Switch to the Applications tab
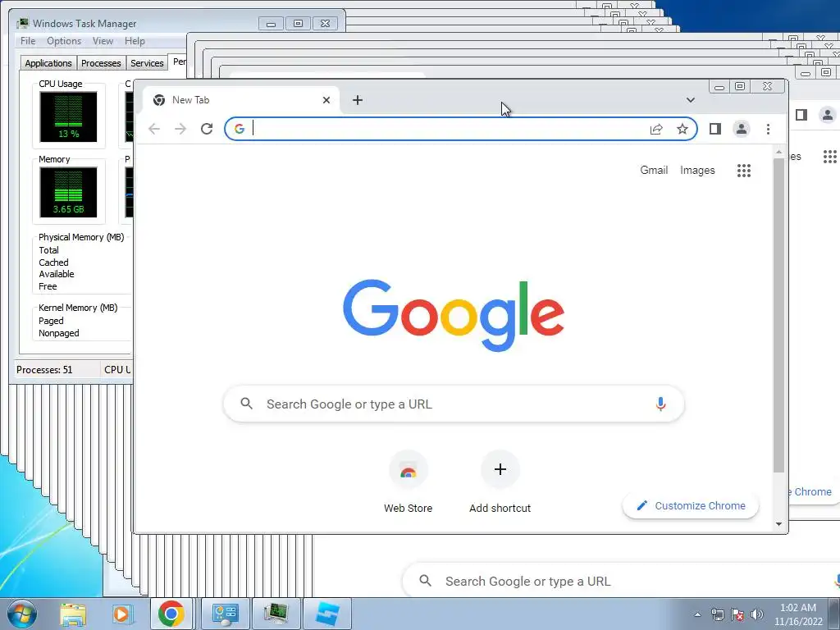 point(48,63)
